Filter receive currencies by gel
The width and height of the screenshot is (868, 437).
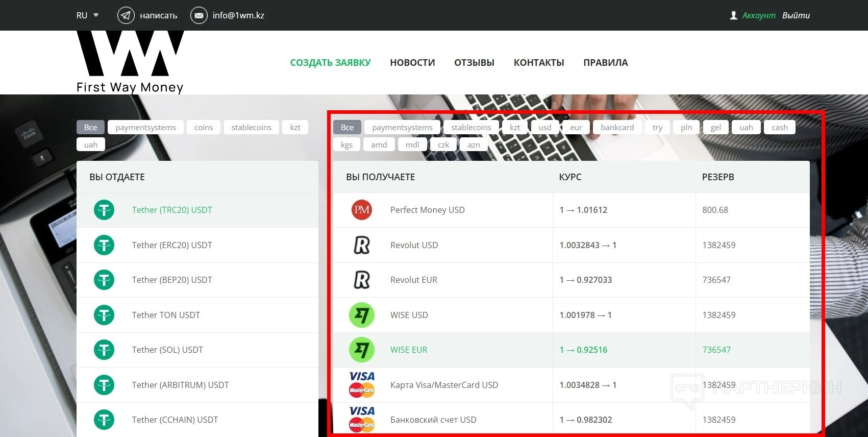(x=716, y=127)
